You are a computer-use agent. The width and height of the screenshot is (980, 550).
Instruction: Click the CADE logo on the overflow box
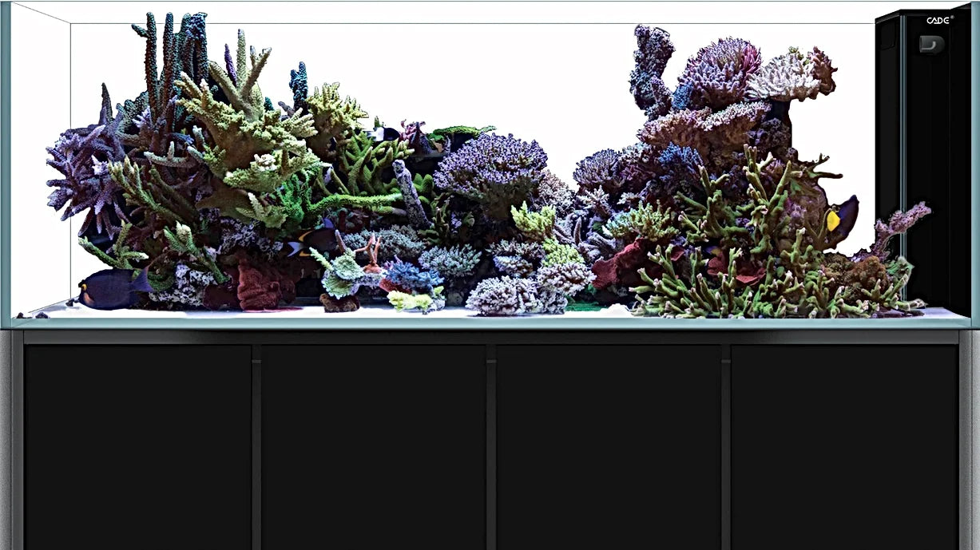[938, 21]
